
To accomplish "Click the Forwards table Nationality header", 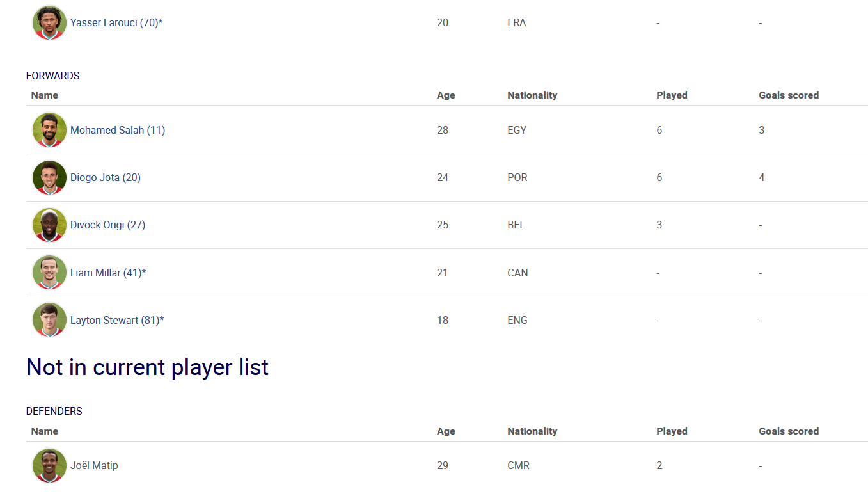I will [532, 95].
